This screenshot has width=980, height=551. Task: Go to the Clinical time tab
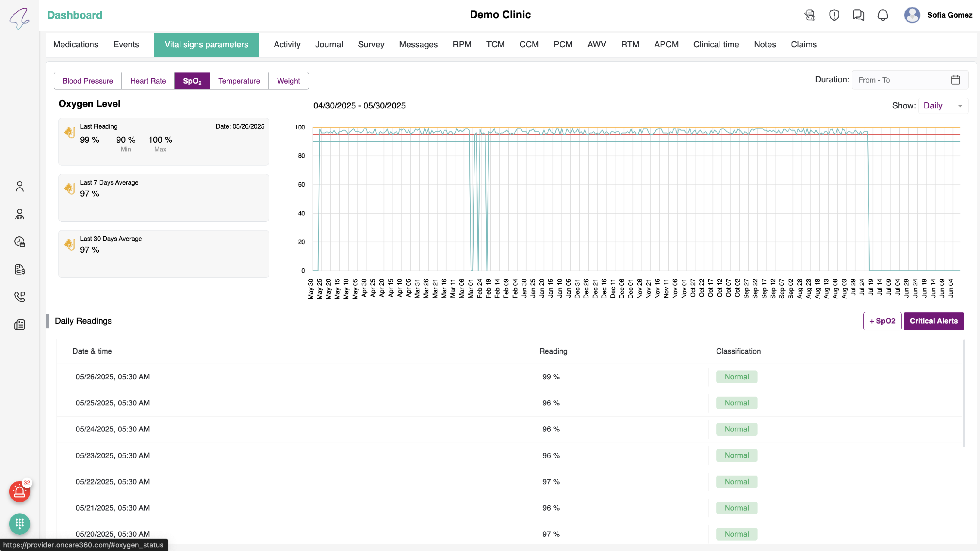point(716,44)
